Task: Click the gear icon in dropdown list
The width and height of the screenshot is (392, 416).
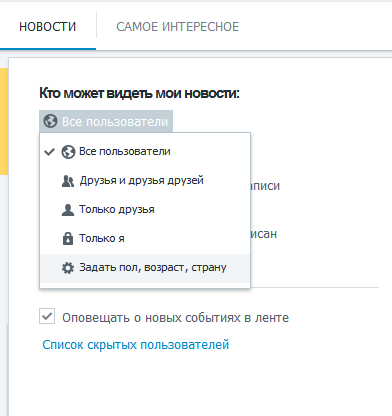Action: (68, 268)
